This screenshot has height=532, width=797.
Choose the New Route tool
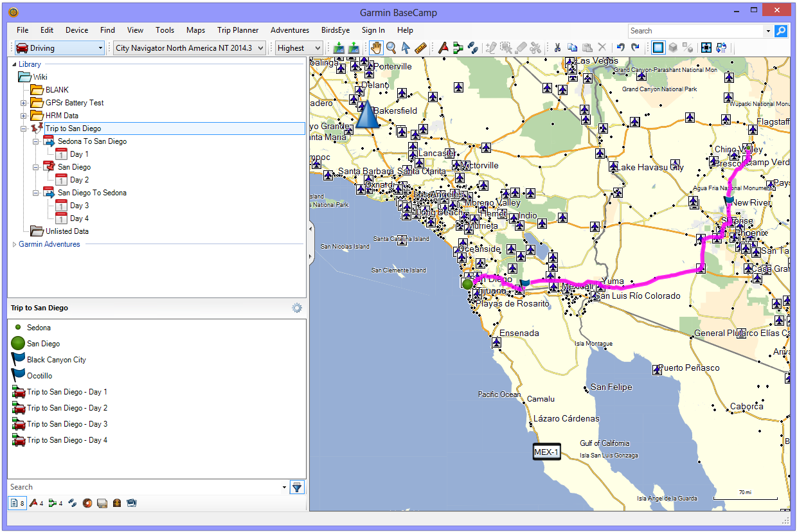(x=458, y=48)
